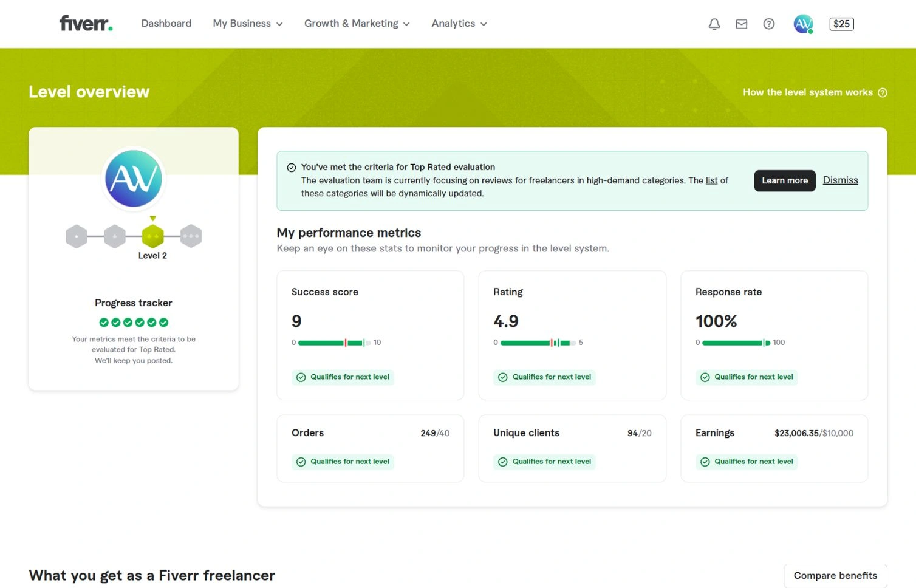Screen dimensions: 916x588
Task: Click the level system help circle icon
Action: pos(883,92)
